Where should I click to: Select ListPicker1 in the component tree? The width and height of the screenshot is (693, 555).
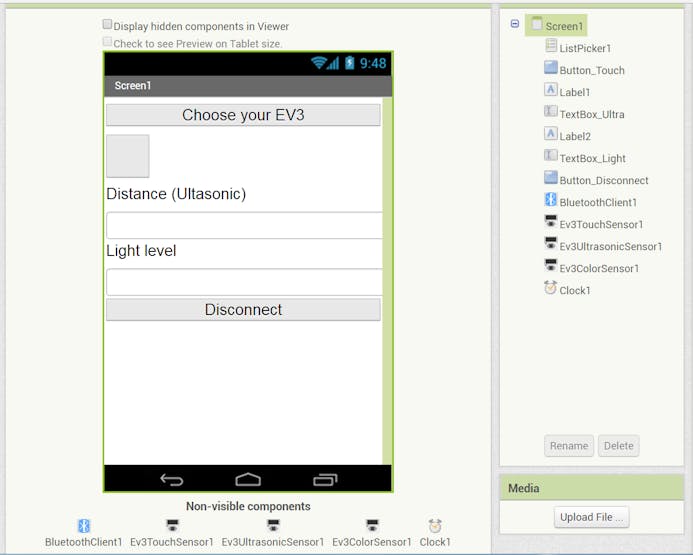click(x=585, y=48)
